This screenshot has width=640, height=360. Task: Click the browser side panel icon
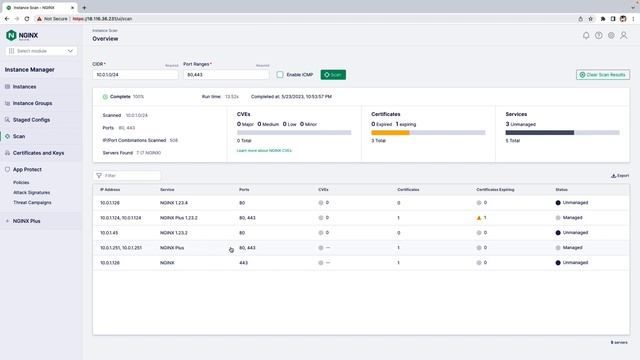coord(613,19)
